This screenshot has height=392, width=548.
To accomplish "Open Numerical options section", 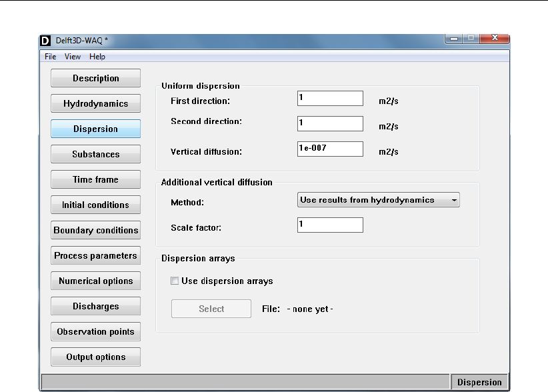I will pyautogui.click(x=96, y=281).
